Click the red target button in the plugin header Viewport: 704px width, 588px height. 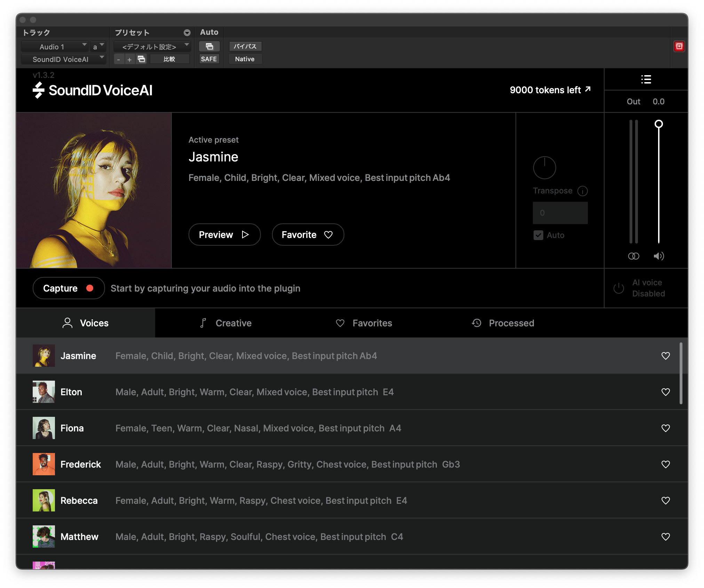click(x=679, y=46)
